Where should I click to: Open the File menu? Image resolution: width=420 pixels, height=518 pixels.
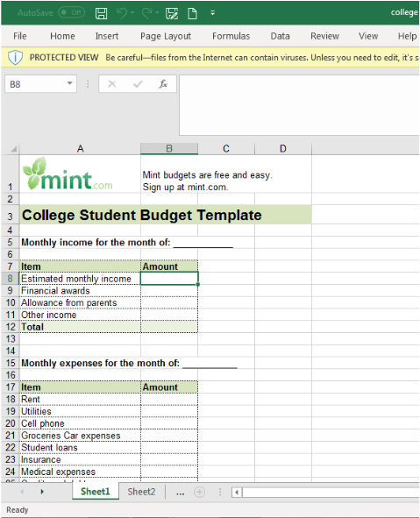click(20, 36)
